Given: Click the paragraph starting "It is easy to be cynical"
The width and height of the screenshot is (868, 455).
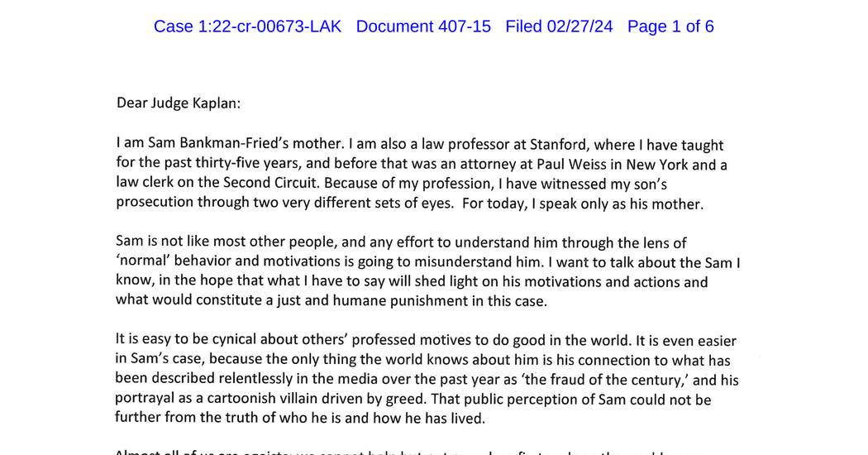Looking at the screenshot, I should [x=427, y=379].
